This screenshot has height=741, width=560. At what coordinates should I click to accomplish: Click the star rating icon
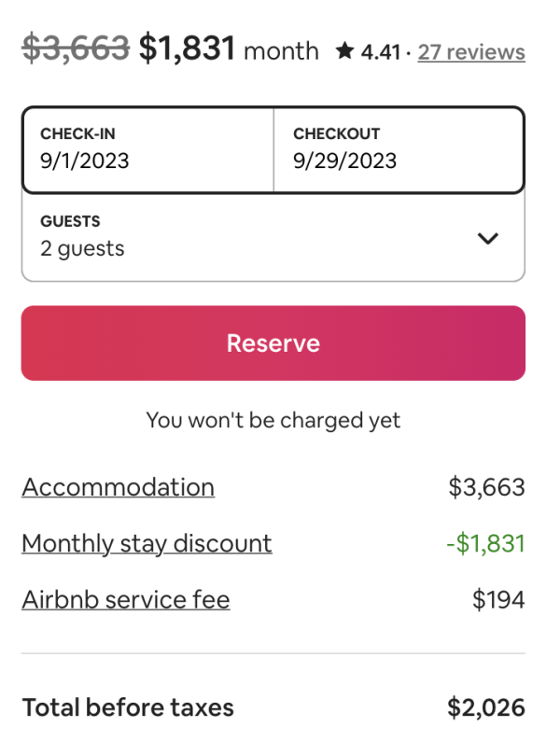pyautogui.click(x=344, y=51)
